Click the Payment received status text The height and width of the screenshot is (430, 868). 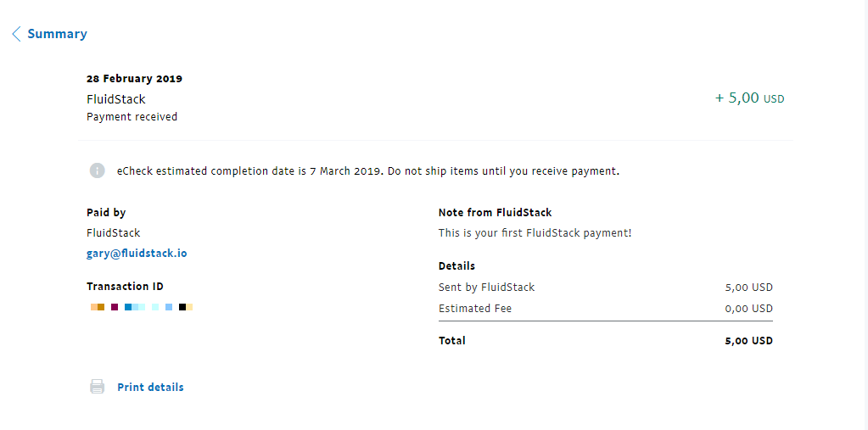(x=132, y=117)
